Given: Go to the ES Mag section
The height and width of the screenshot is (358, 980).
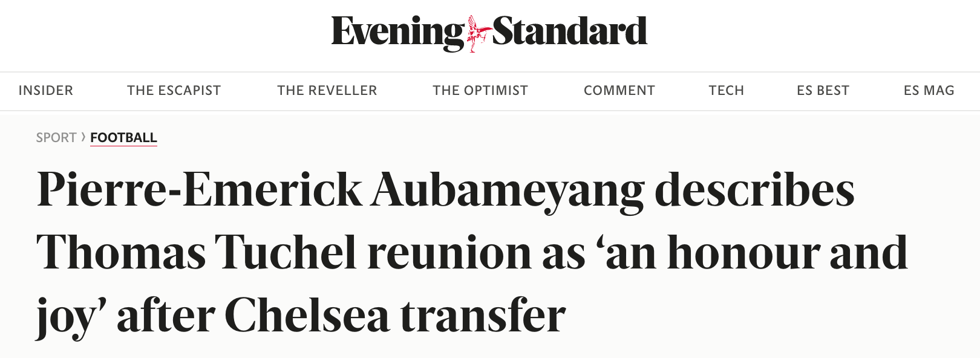Looking at the screenshot, I should pyautogui.click(x=929, y=91).
